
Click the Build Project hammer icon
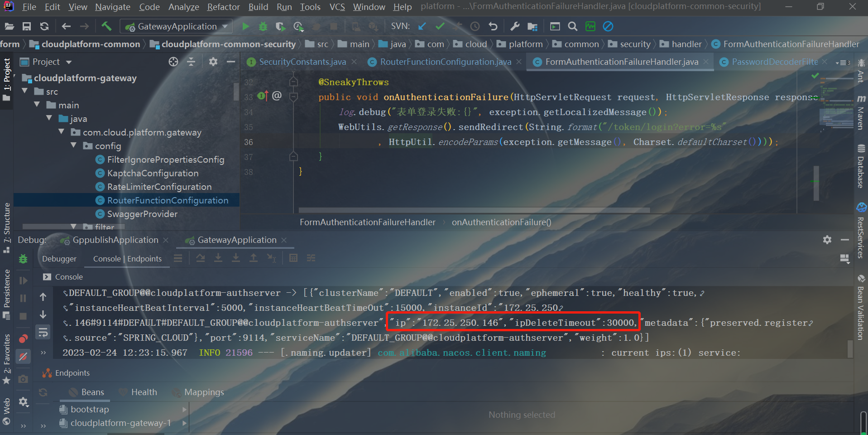[106, 26]
